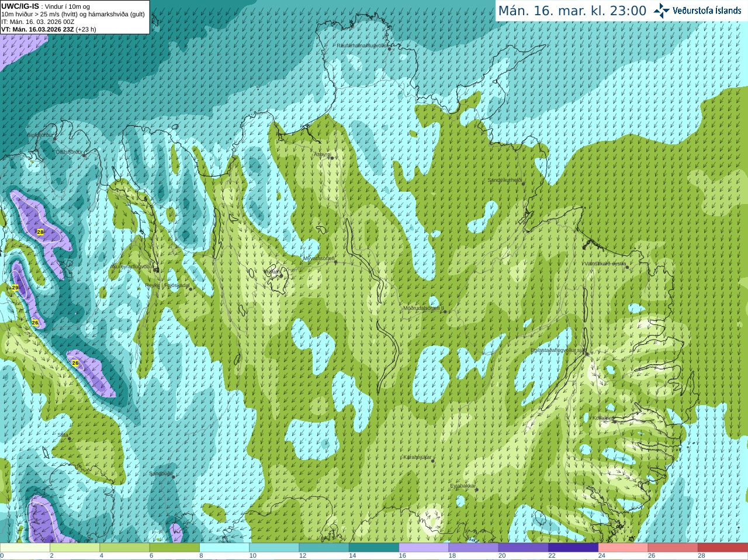Select the Kollaleira station label
Viewport: 748px width, 560px height.
pyautogui.click(x=602, y=418)
